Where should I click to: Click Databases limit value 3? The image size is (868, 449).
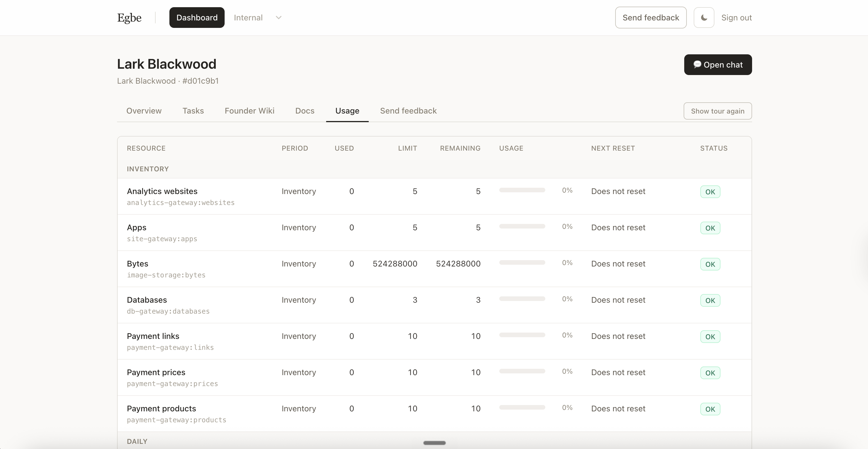tap(415, 300)
